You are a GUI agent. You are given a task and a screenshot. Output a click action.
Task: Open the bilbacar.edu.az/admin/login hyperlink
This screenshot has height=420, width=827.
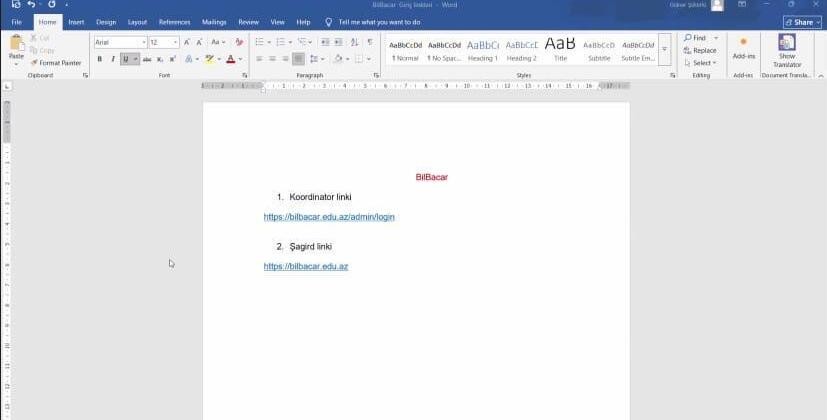[329, 217]
